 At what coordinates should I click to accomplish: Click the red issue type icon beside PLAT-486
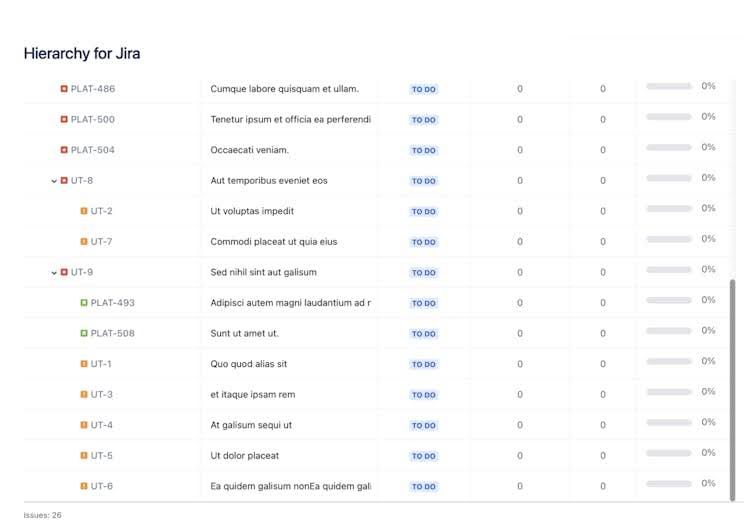64,89
